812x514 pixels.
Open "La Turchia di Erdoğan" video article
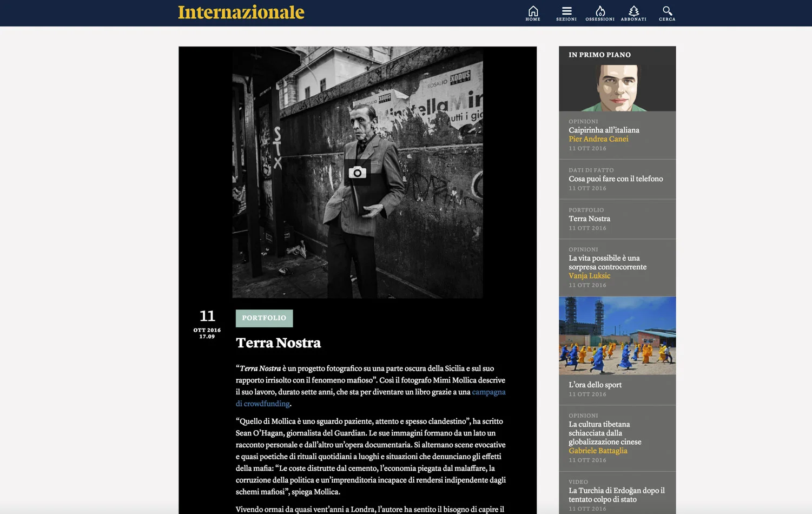pos(617,495)
